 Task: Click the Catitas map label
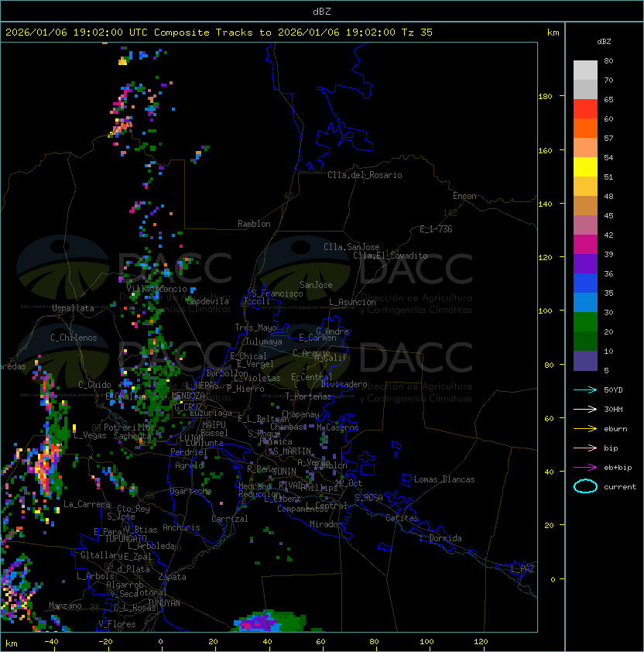click(402, 518)
